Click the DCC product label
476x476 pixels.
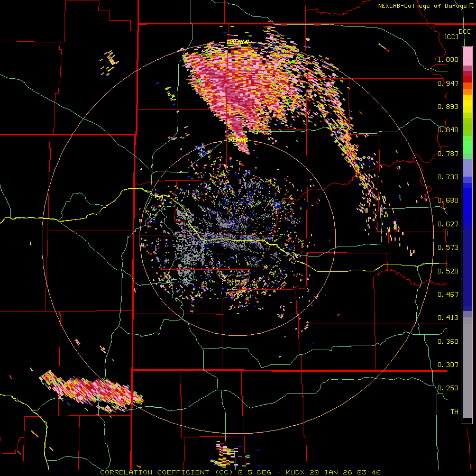464,31
